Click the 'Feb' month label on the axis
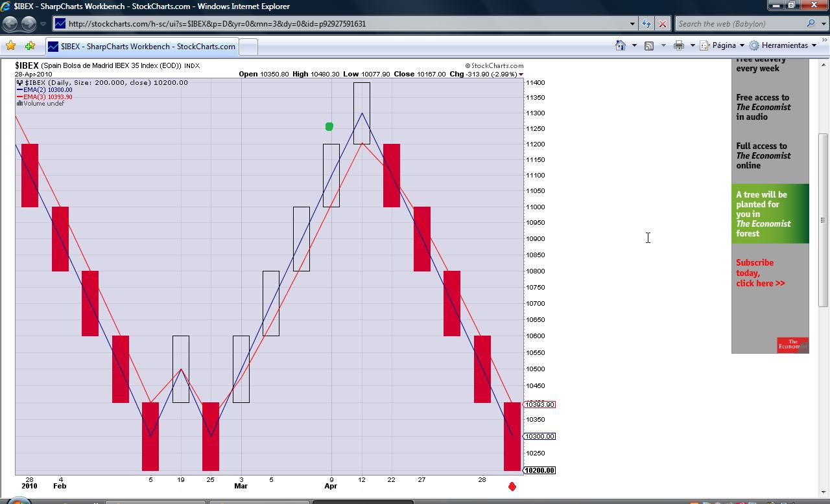Screen dimensions: 830x504 (x=60, y=486)
